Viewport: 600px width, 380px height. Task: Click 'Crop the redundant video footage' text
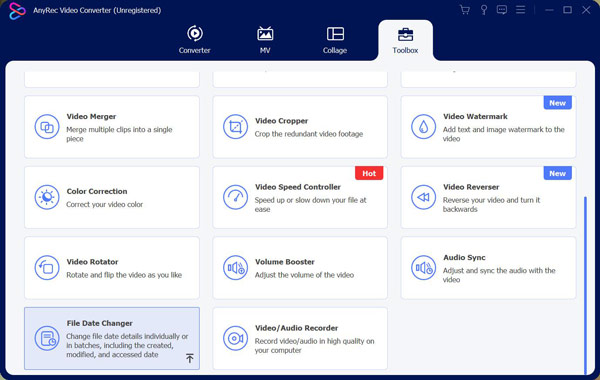pos(309,134)
